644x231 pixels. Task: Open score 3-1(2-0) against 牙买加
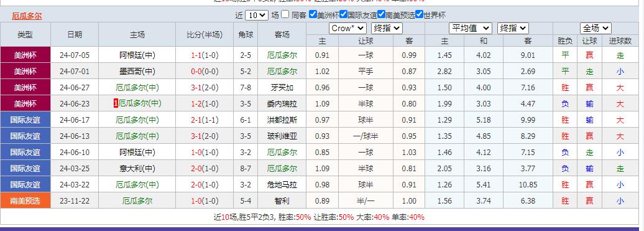(205, 88)
